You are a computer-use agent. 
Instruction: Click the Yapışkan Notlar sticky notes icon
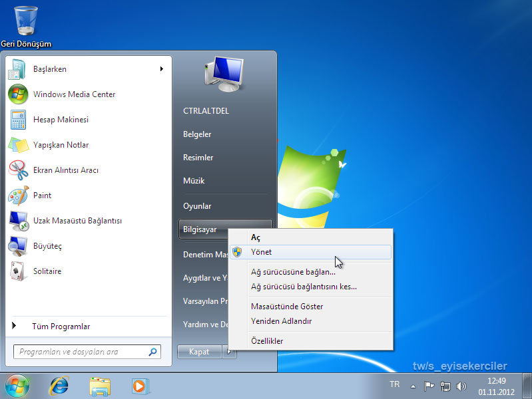pyautogui.click(x=19, y=145)
